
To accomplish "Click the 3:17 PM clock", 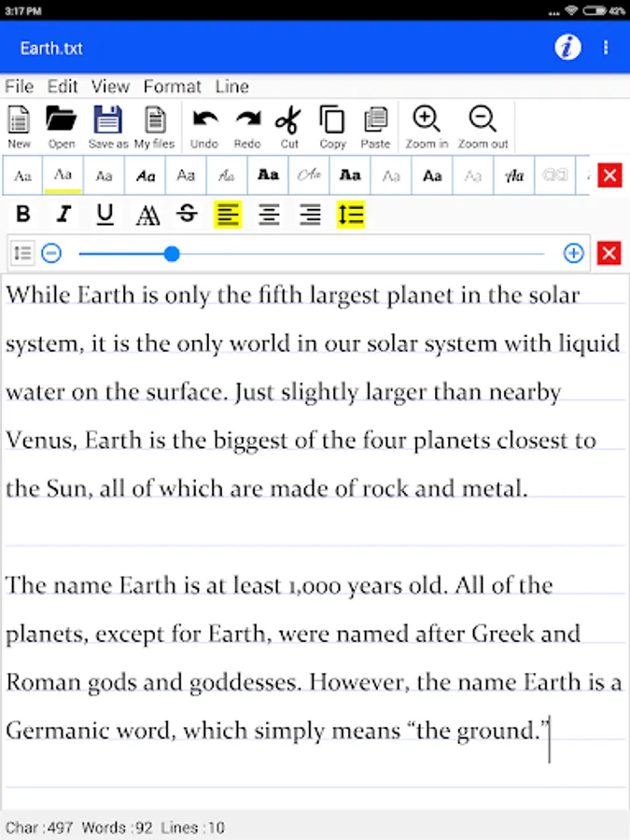I will pos(22,10).
